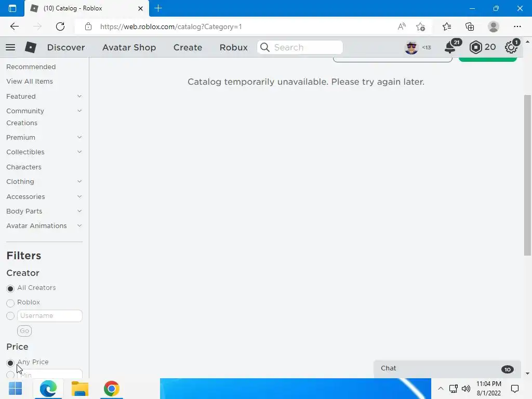The height and width of the screenshot is (399, 532).
Task: Go back with browser back arrow
Action: pos(14,26)
